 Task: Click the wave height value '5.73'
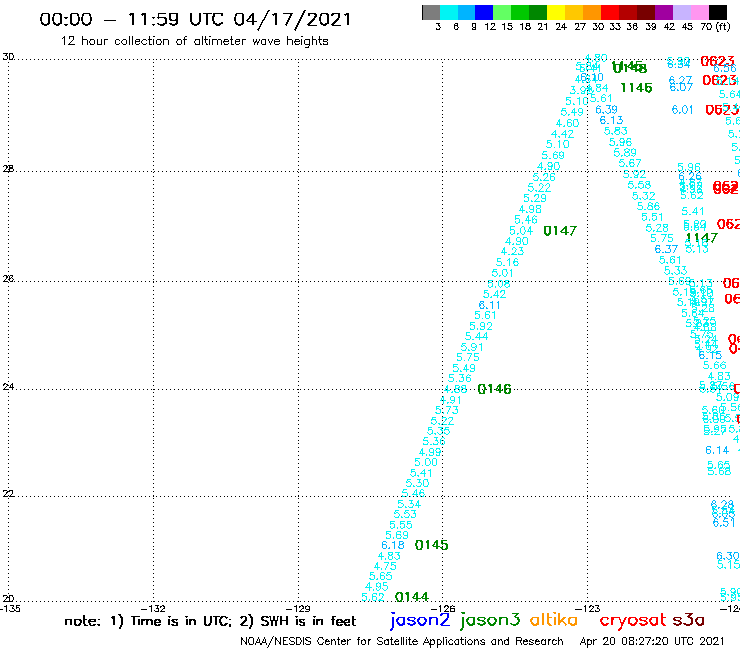[447, 410]
